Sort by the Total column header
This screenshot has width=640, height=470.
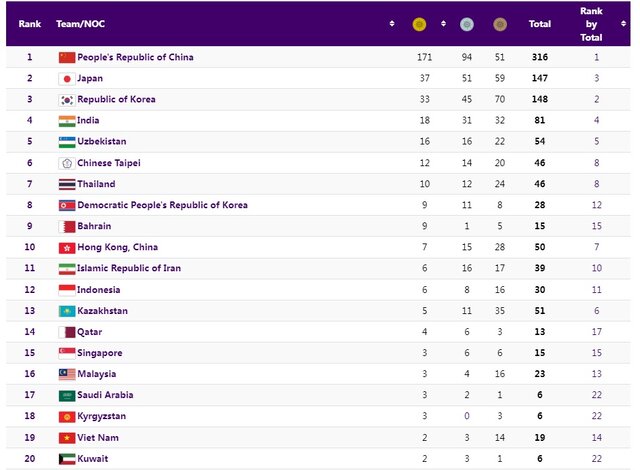click(x=539, y=24)
